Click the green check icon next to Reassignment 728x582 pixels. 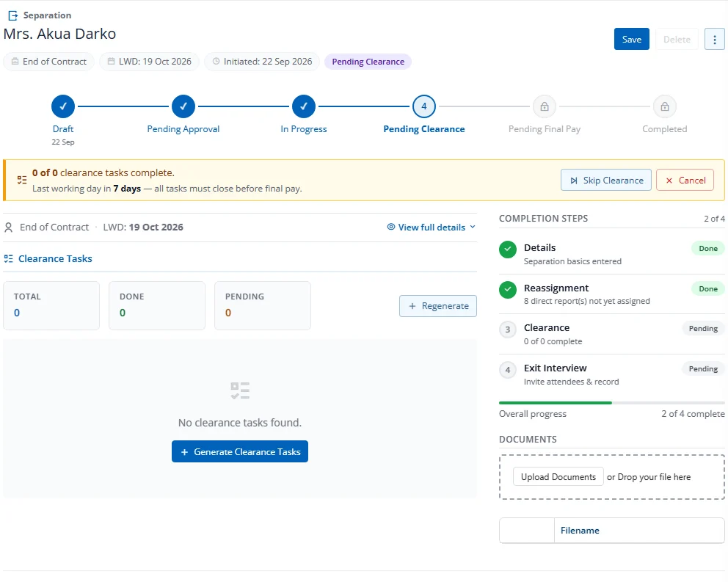click(508, 290)
